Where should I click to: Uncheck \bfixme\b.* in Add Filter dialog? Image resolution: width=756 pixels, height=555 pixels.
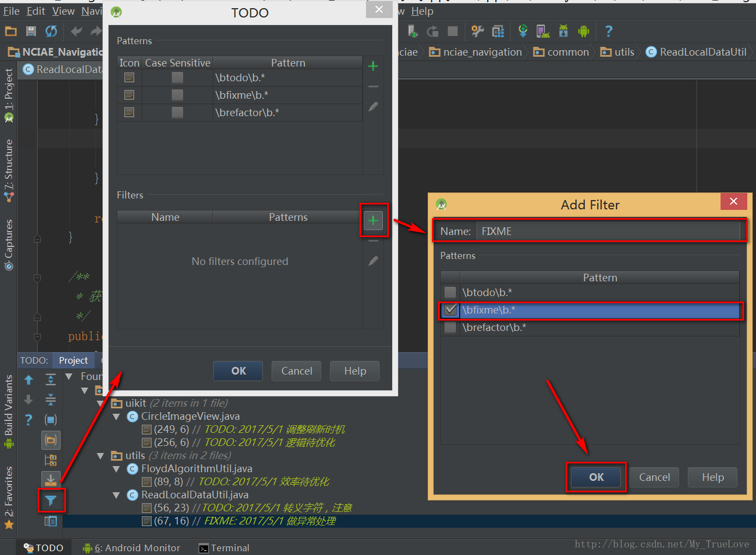451,310
